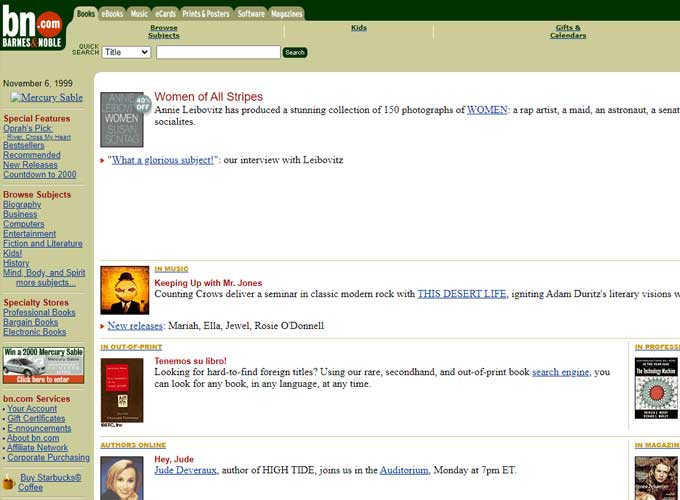Click the Women of All Stripes headline
This screenshot has height=500, width=680.
point(209,97)
